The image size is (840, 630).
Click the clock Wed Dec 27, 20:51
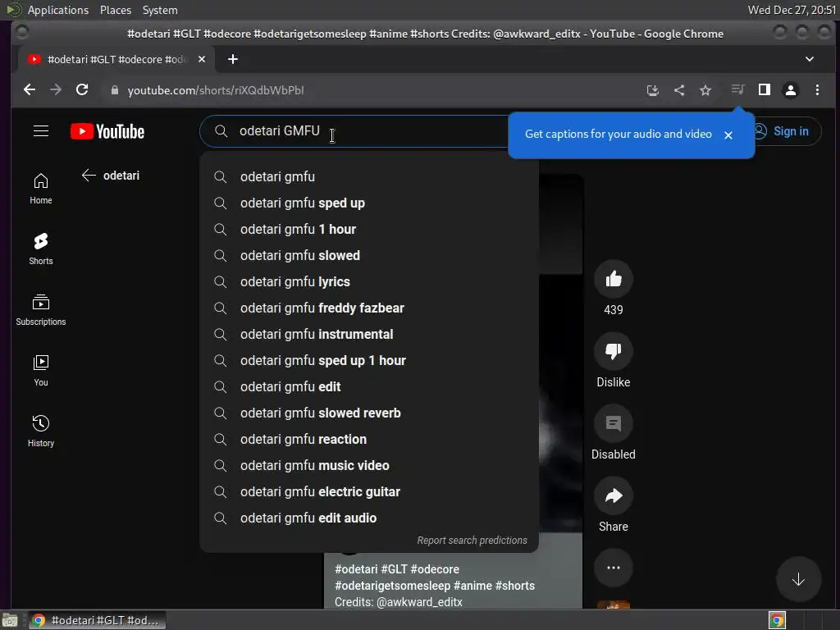792,10
